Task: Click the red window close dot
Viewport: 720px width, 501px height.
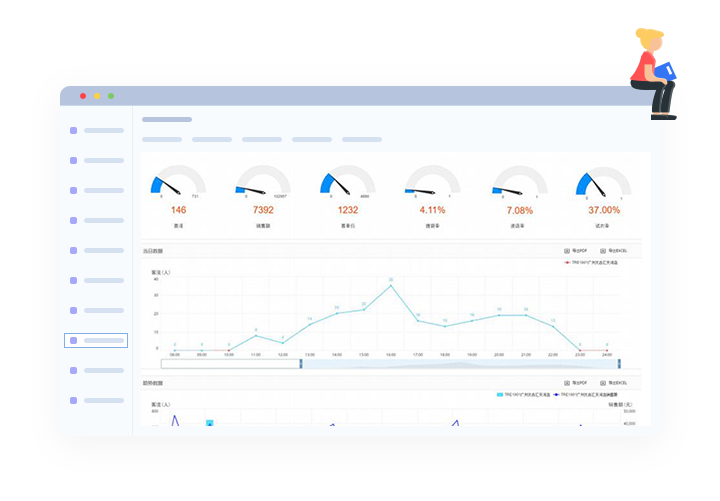Action: [83, 96]
